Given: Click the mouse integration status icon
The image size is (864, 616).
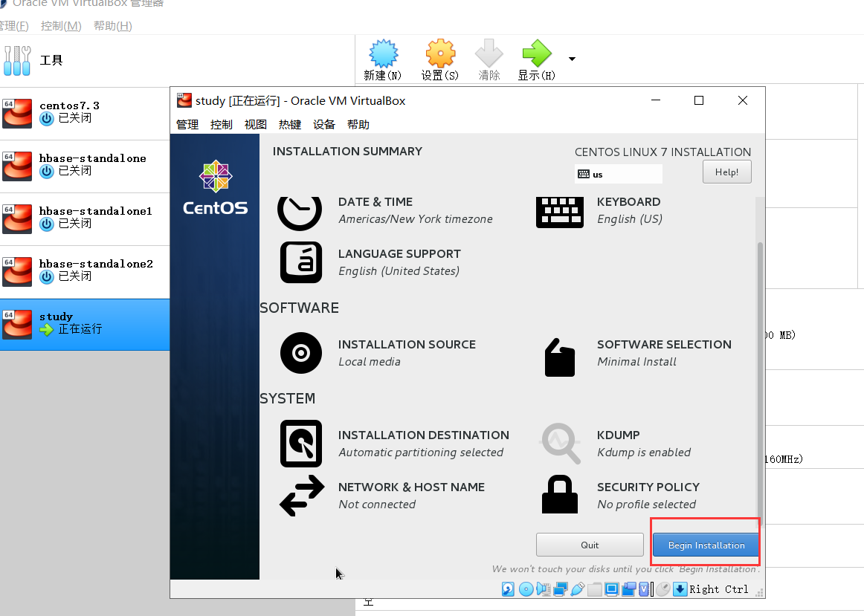Looking at the screenshot, I should pyautogui.click(x=663, y=589).
